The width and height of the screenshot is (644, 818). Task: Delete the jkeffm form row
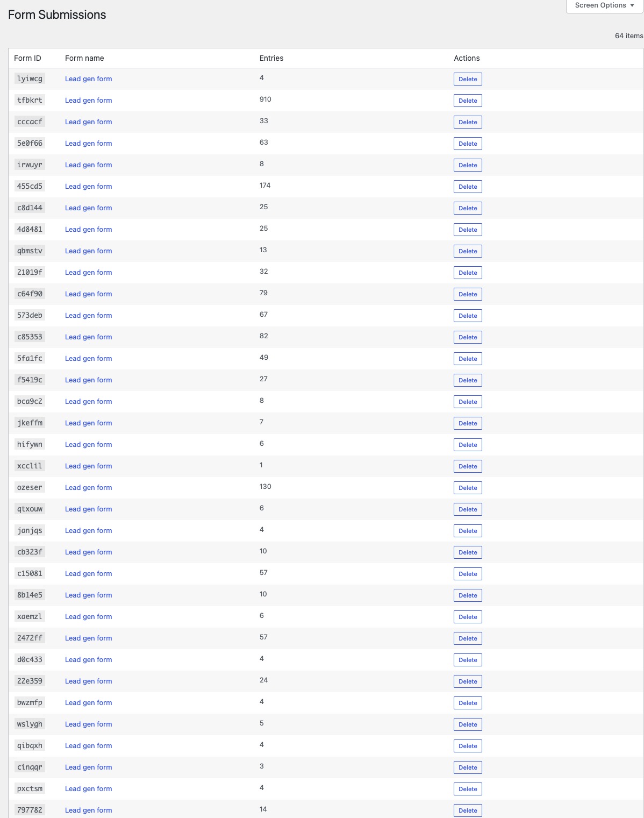tap(468, 423)
